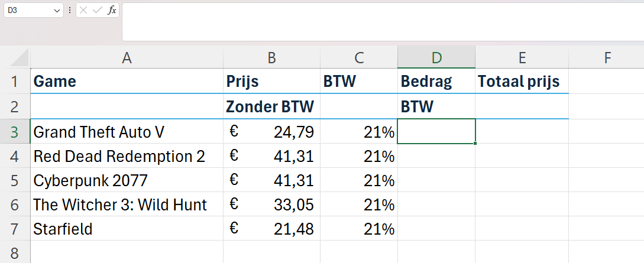Select row 2 header
The height and width of the screenshot is (263, 644).
[x=15, y=106]
